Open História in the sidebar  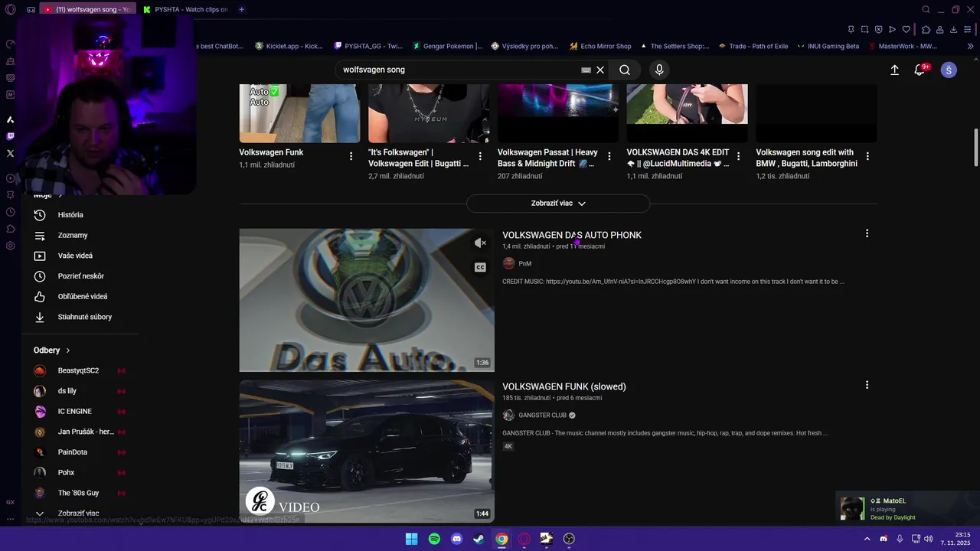(70, 215)
